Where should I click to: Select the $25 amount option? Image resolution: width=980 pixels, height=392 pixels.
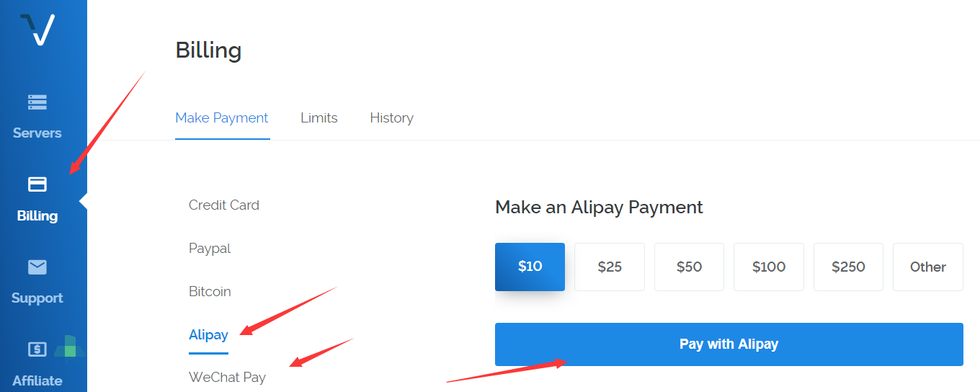click(610, 267)
